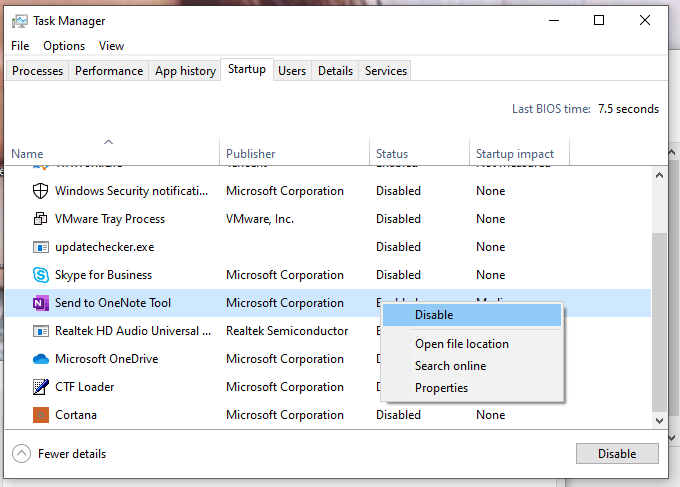Choose Search online in context menu

[472, 366]
